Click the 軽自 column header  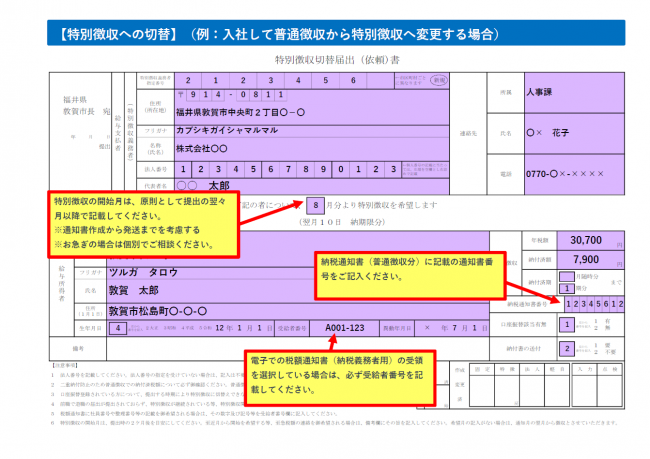[557, 369]
